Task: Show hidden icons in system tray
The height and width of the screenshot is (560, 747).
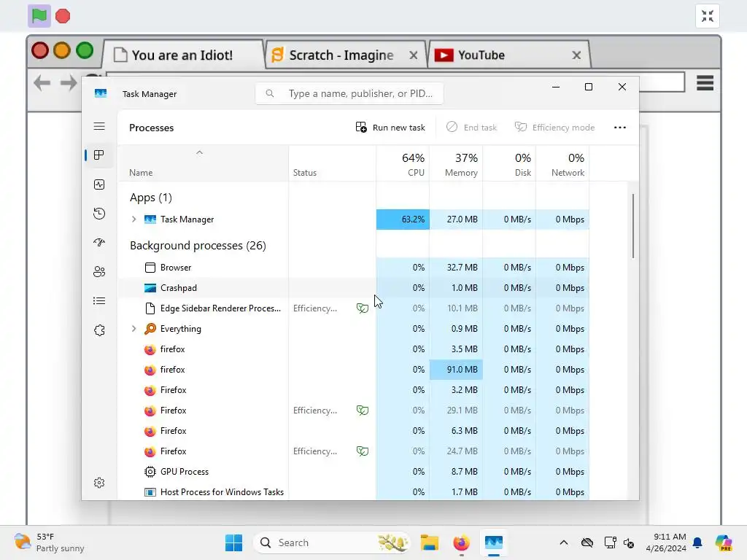Action: (x=564, y=542)
